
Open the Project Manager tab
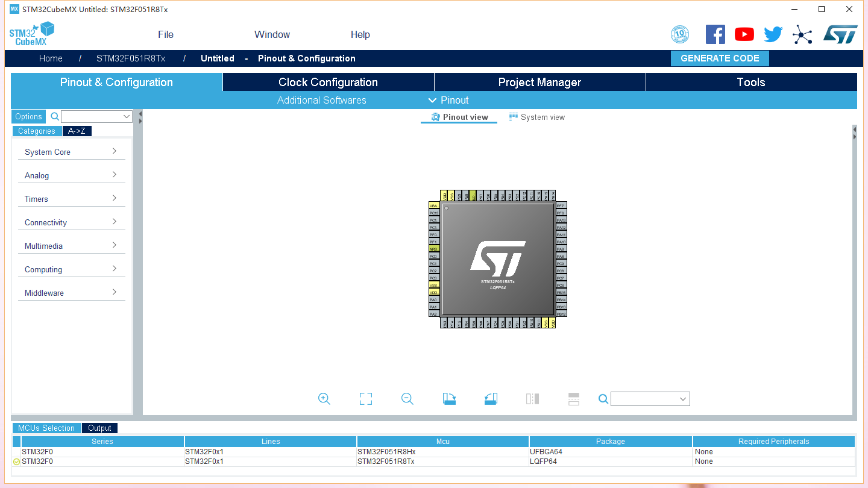coord(539,82)
